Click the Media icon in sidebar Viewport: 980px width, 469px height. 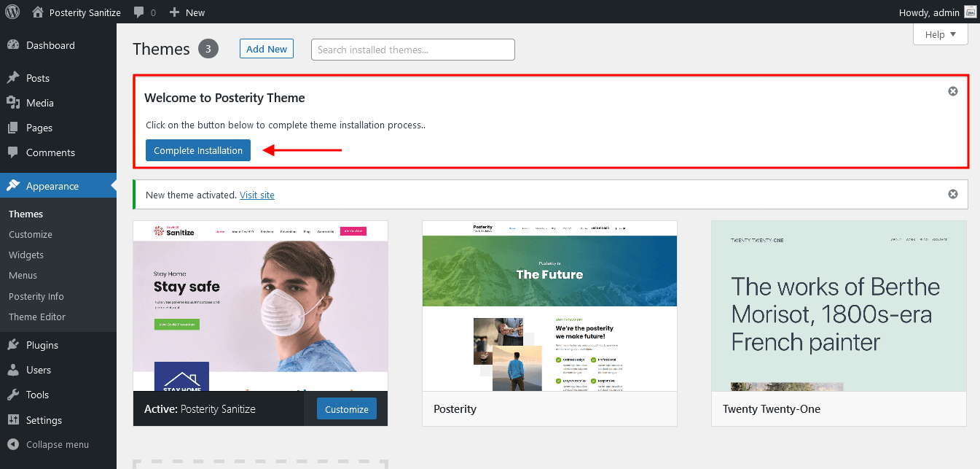(x=13, y=103)
